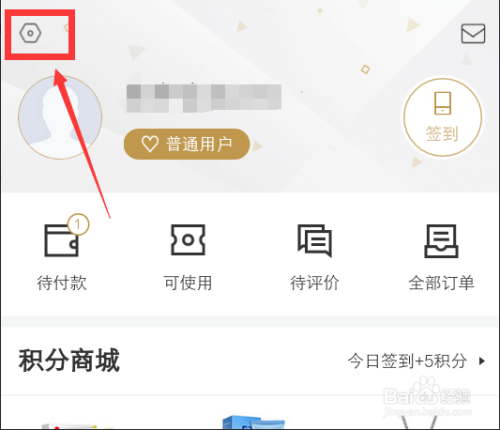Tap the 可使用 coupon ticket icon

(x=188, y=240)
